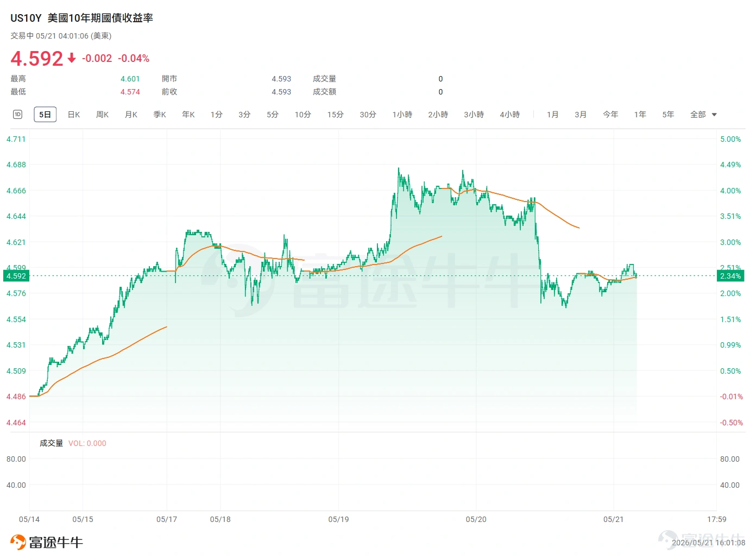756x560 pixels.
Task: Select the 1小時 interval
Action: (x=402, y=115)
